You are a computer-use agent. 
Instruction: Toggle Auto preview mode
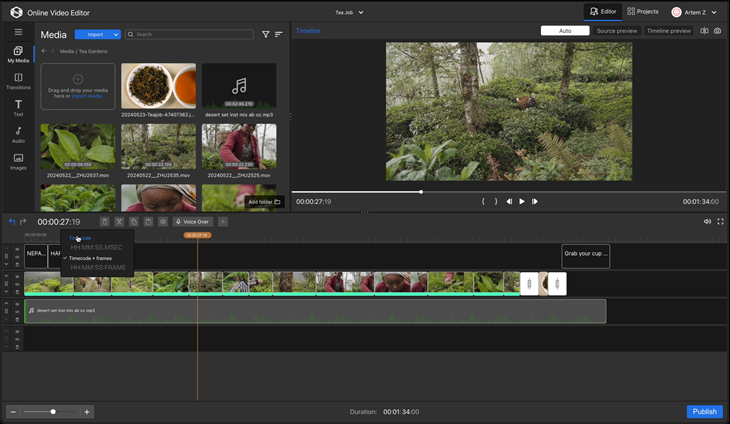(x=565, y=31)
